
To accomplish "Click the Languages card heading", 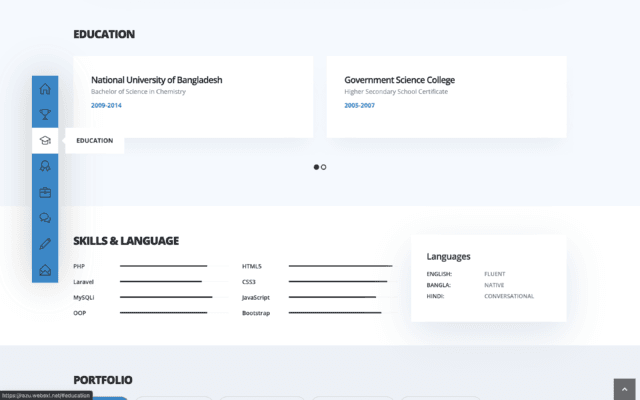I will [x=448, y=256].
